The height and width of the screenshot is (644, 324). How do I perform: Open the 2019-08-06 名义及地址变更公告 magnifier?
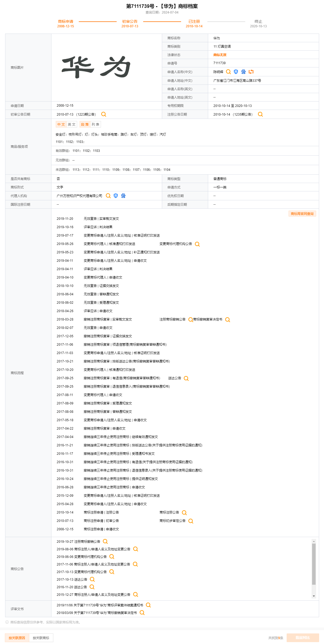(x=136, y=549)
